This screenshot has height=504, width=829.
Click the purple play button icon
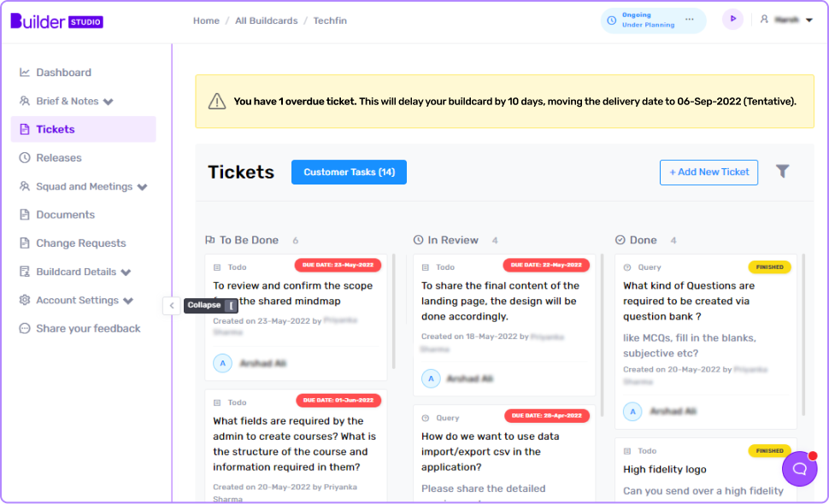coord(732,19)
